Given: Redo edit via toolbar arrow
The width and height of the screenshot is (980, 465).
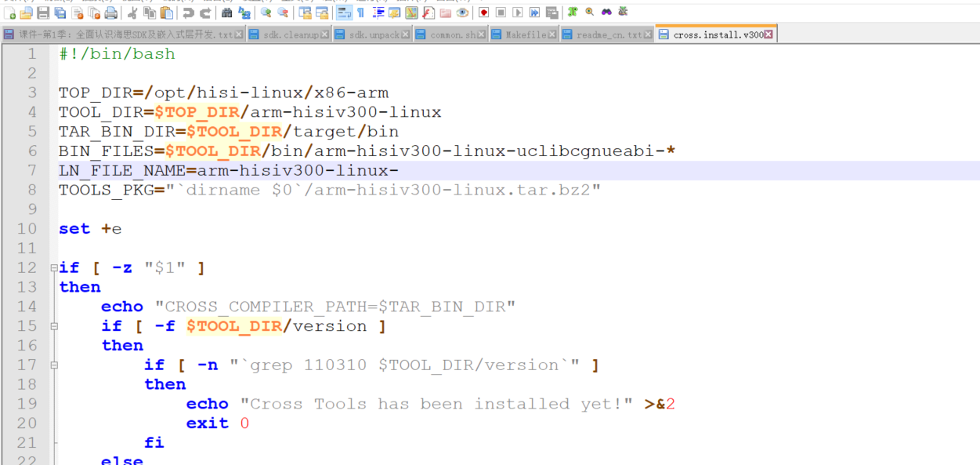Looking at the screenshot, I should [x=205, y=13].
